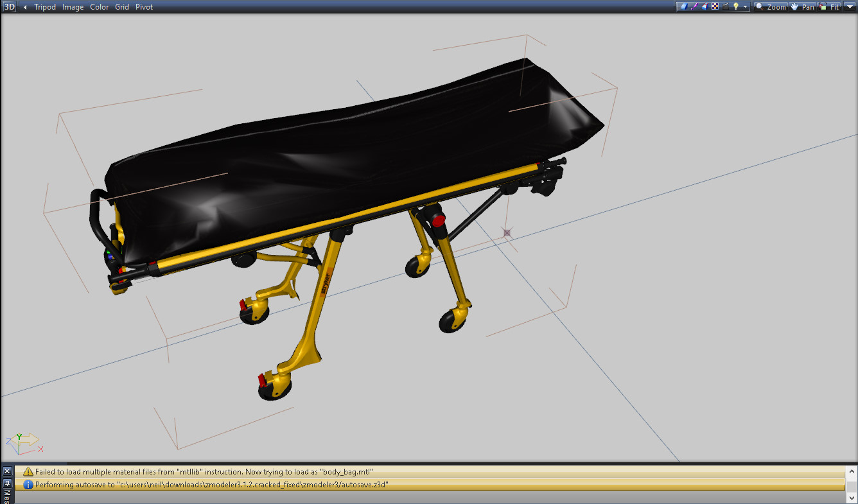Click the left arrow beside Tripod

(25, 7)
